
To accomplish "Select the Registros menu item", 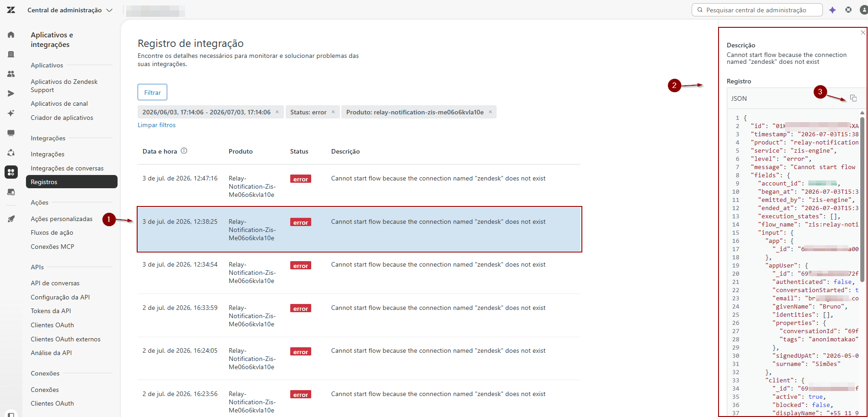I will pos(72,182).
